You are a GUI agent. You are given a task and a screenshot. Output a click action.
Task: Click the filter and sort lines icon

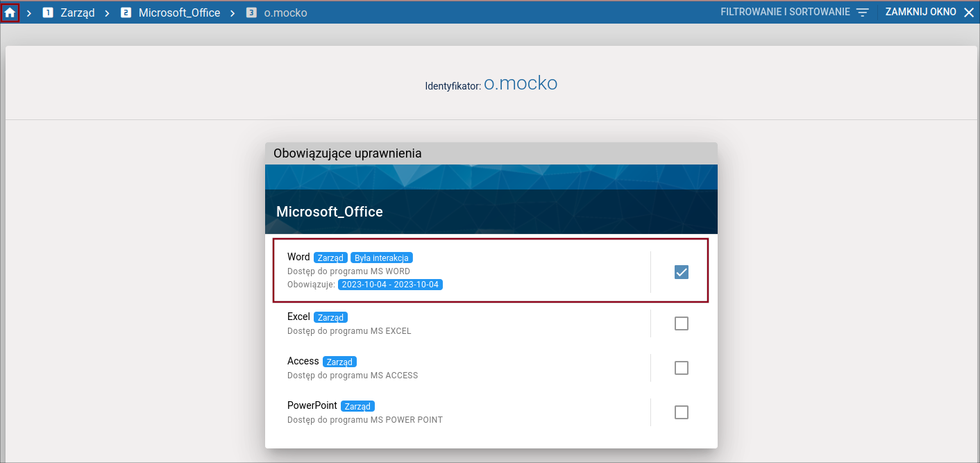863,12
